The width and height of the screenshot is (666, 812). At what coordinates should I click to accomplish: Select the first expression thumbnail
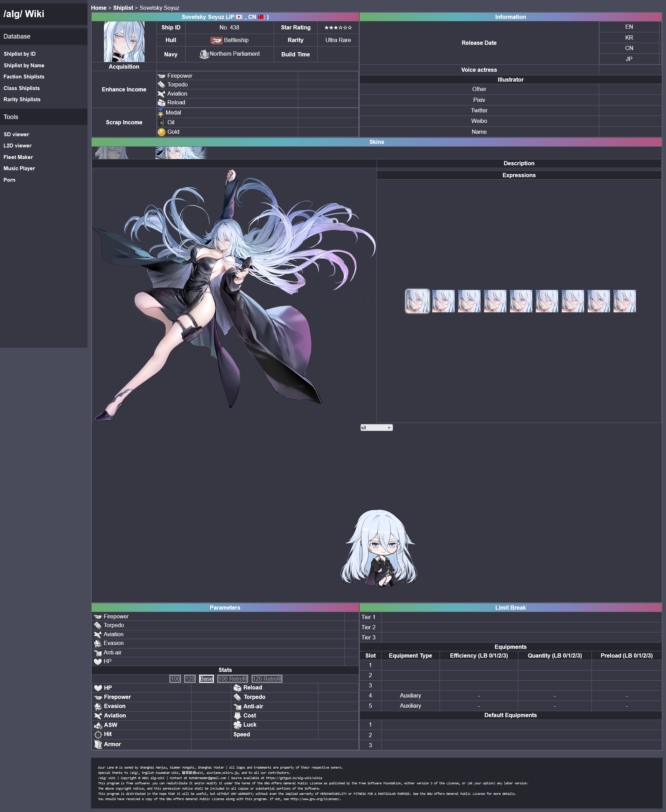click(417, 301)
